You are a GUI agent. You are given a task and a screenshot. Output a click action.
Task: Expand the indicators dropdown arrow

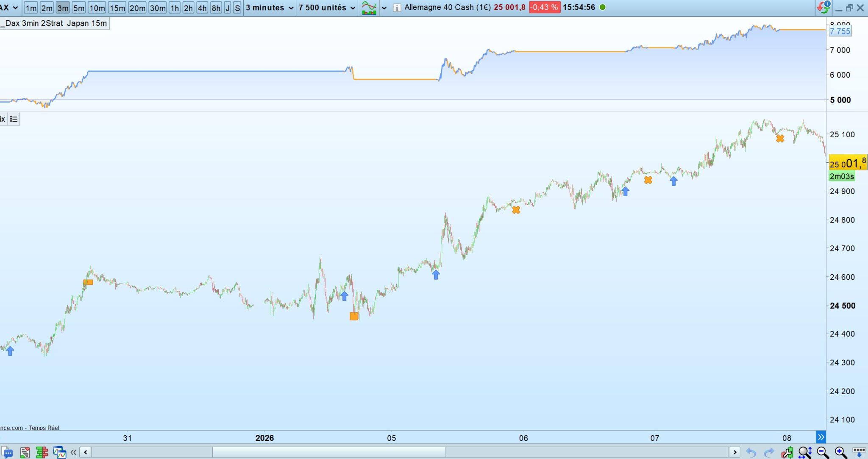pyautogui.click(x=384, y=8)
